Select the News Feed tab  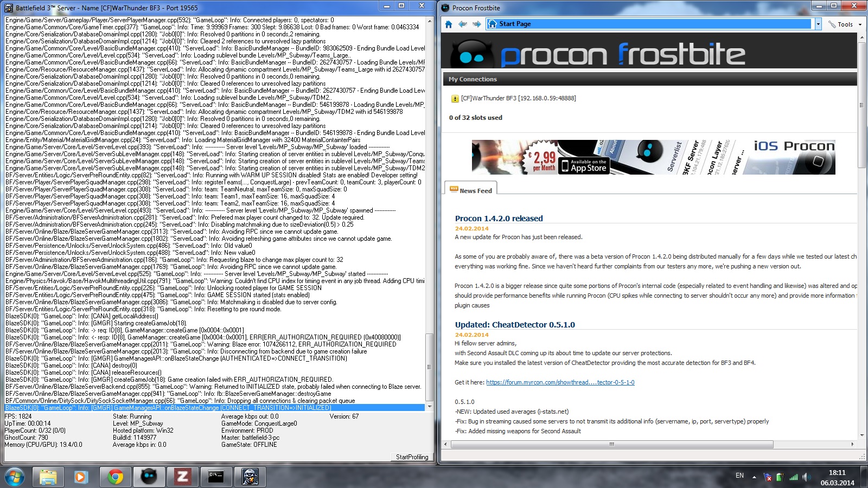[470, 189]
